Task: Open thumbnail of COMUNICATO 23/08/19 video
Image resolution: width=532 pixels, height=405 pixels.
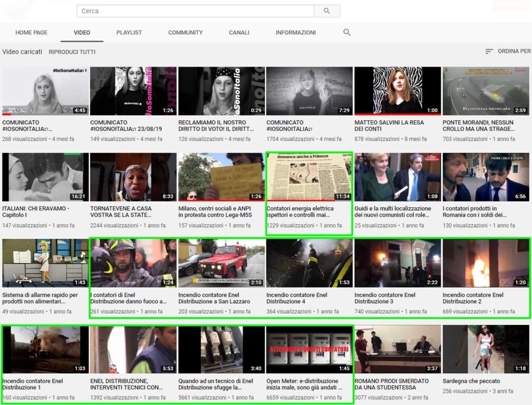Action: point(133,91)
